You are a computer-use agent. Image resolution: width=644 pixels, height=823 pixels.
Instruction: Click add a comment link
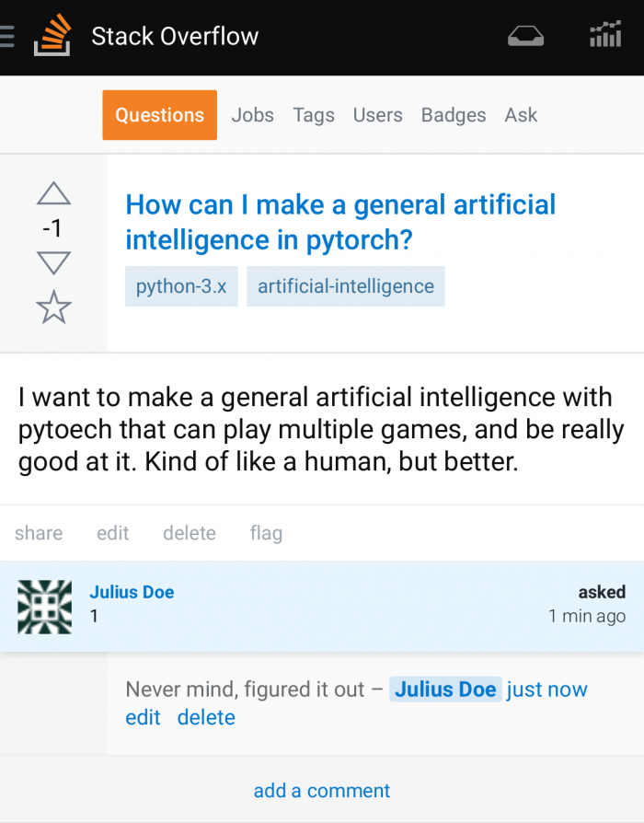(322, 791)
